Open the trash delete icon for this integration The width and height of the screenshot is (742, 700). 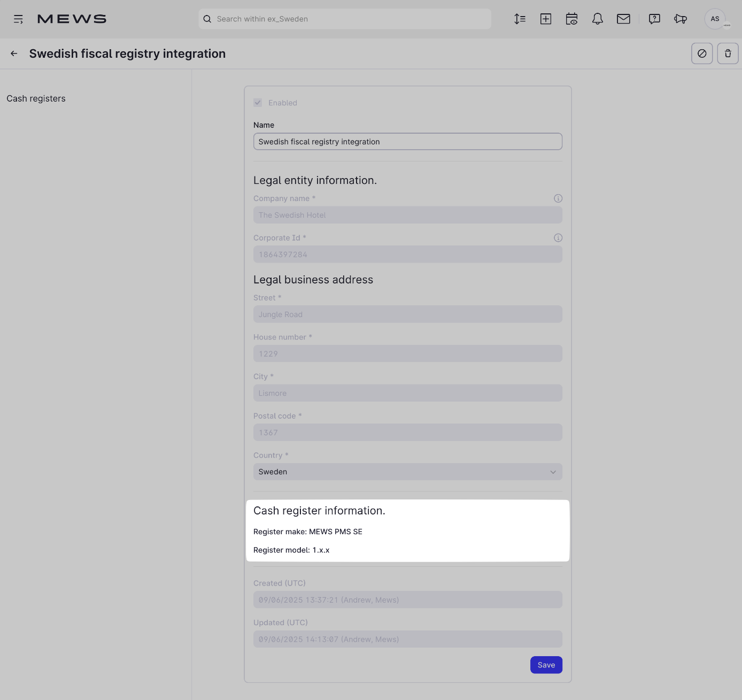click(728, 53)
